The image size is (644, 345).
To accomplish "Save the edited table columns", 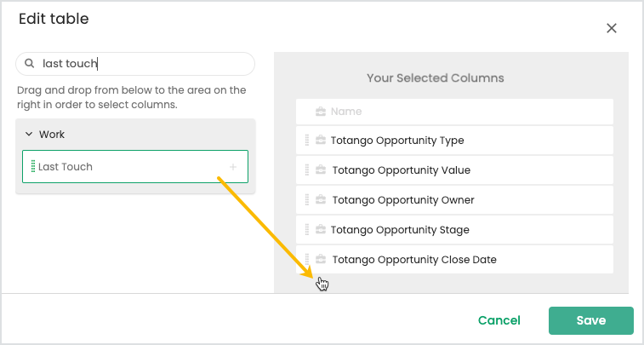I will 591,321.
